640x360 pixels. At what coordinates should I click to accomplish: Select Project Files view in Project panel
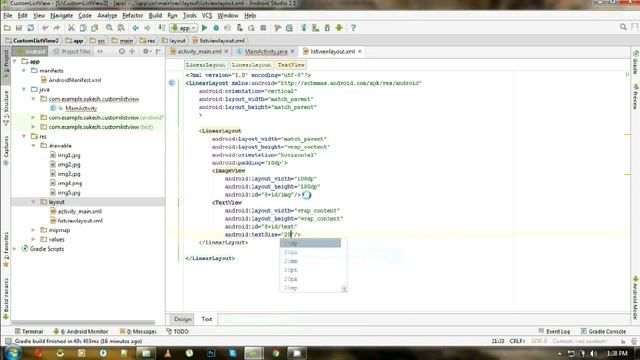[x=72, y=51]
